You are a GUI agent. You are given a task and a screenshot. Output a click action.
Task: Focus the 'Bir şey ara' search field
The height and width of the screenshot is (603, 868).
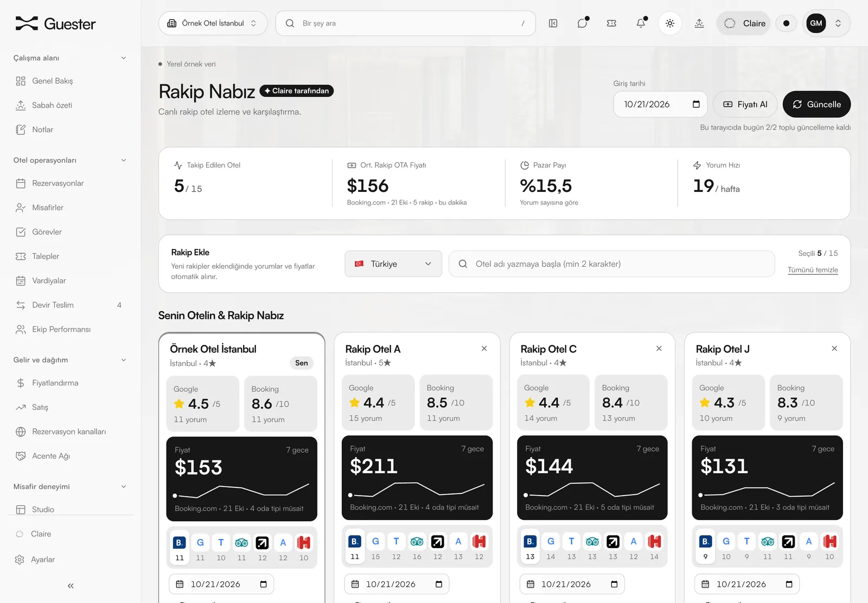point(405,23)
